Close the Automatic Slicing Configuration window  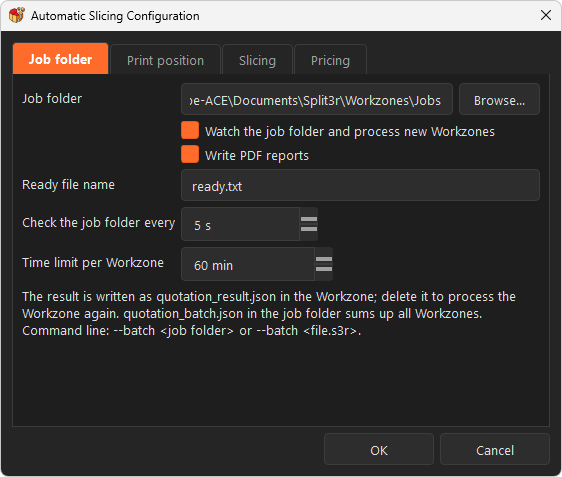(x=546, y=15)
